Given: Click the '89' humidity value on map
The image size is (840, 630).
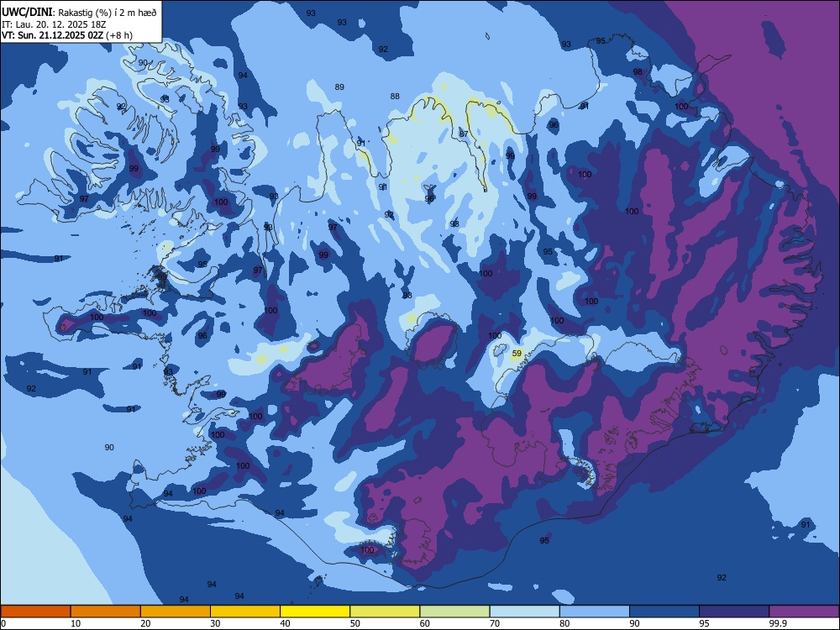Looking at the screenshot, I should click(339, 87).
